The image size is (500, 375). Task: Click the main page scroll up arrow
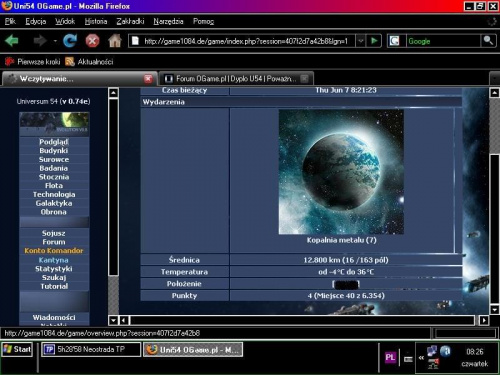[495, 93]
